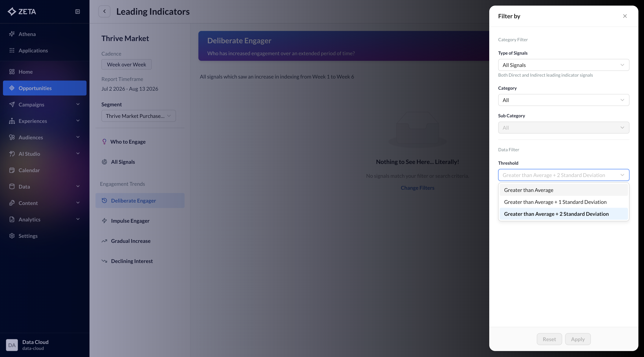Click the Audiences circles icon
The image size is (644, 357).
tap(12, 137)
